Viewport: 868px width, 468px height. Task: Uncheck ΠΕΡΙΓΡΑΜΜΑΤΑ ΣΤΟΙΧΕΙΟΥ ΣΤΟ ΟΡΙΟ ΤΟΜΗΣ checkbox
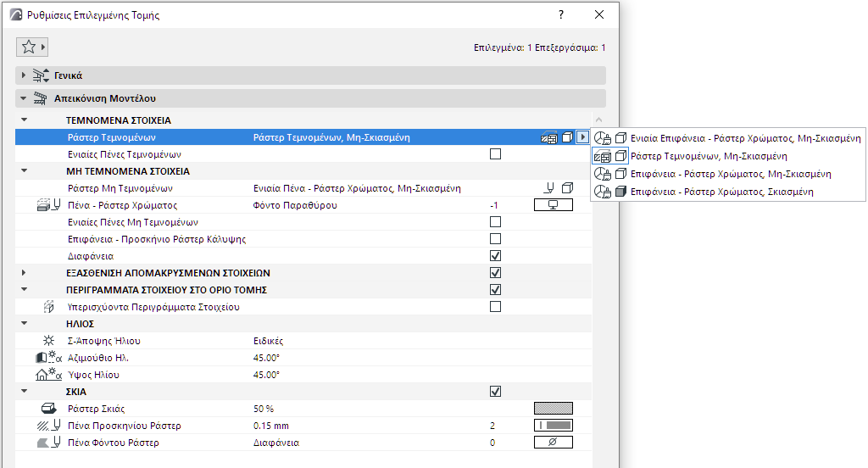click(x=495, y=290)
